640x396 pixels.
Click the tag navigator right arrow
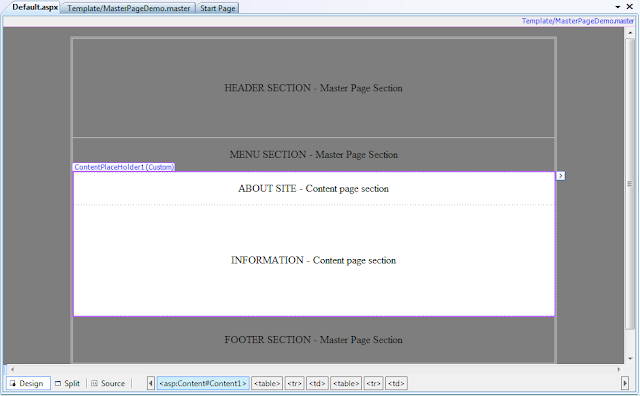[x=625, y=383]
